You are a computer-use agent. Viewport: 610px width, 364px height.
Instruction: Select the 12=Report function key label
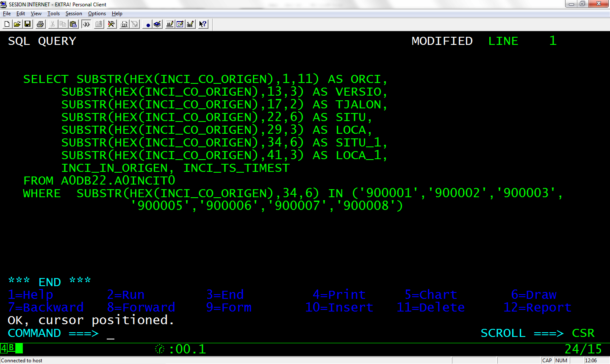(537, 307)
